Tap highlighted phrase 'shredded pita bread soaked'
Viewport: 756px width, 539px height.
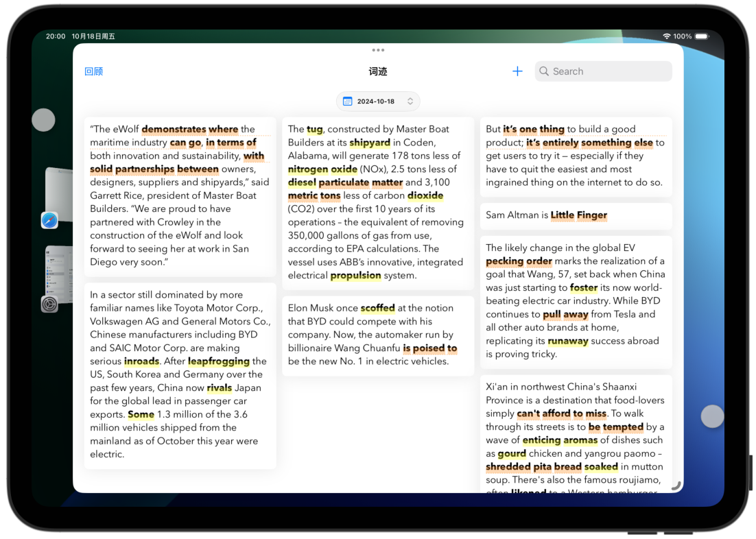552,467
